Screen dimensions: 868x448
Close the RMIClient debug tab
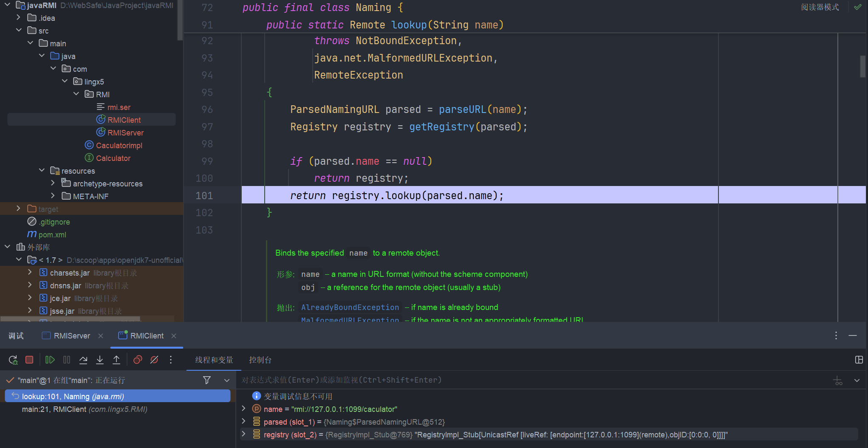[x=174, y=336]
